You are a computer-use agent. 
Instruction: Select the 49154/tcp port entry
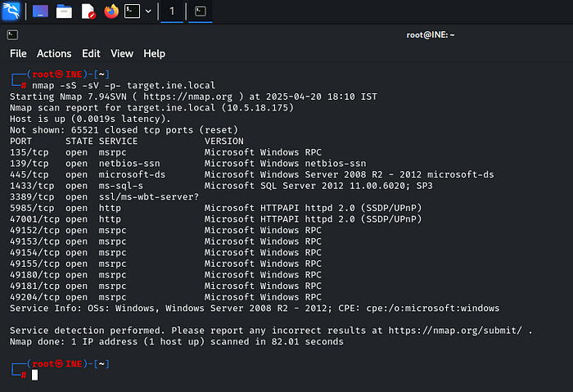(x=34, y=252)
